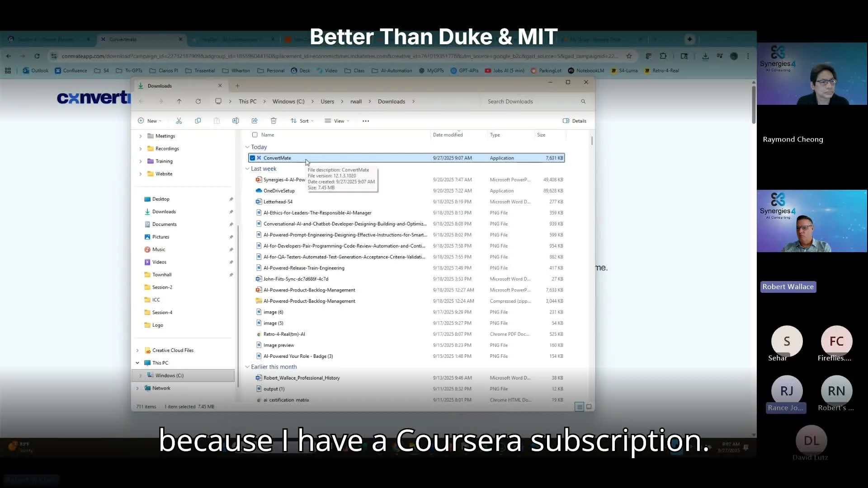Click the Cut scissors icon in toolbar
The height and width of the screenshot is (488, 868).
179,121
